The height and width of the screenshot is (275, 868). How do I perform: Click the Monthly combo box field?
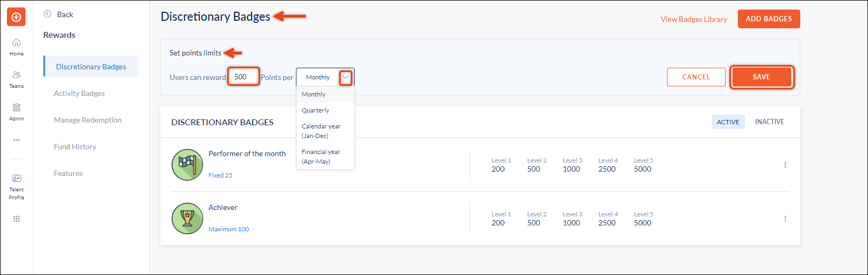325,77
